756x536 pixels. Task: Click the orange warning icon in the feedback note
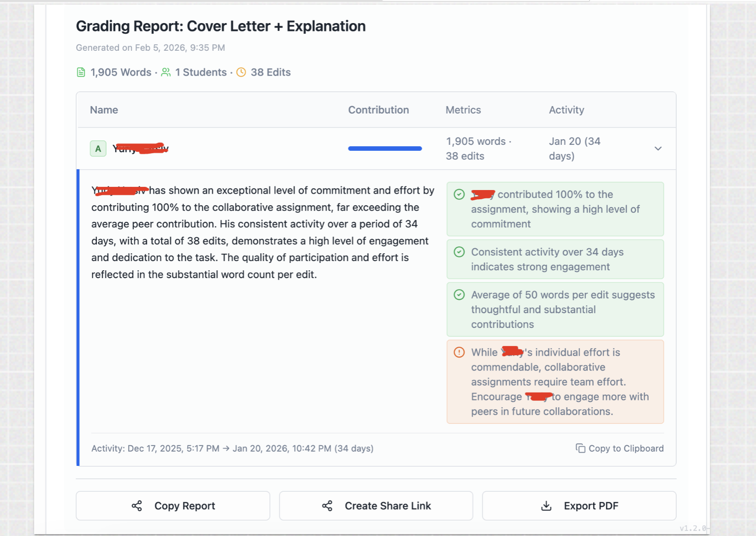tap(459, 352)
